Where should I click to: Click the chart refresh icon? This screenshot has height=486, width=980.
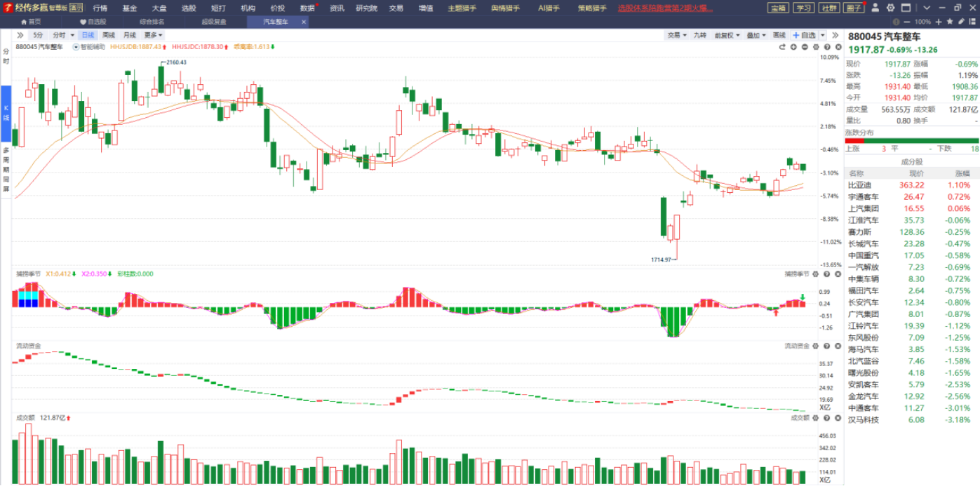(782, 47)
